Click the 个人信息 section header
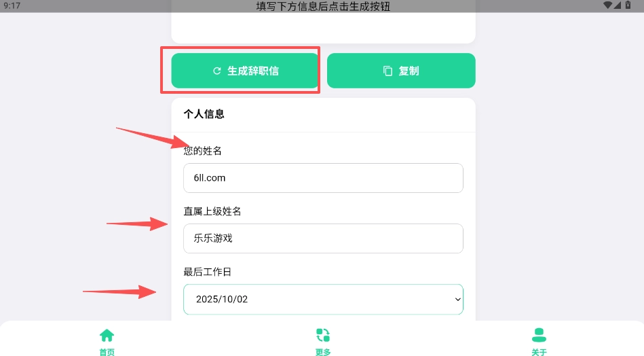 tap(204, 114)
